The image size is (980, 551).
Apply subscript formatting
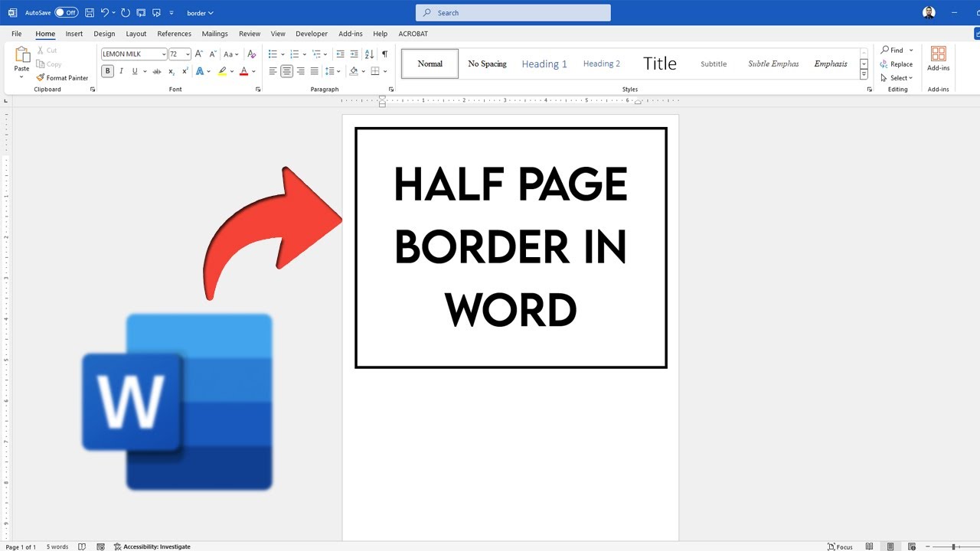coord(171,71)
